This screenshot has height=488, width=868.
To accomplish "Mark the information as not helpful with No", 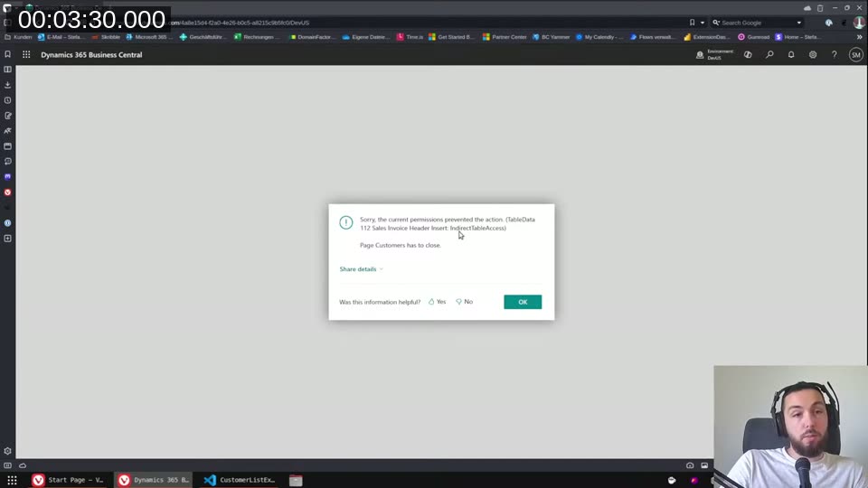I will pos(465,302).
